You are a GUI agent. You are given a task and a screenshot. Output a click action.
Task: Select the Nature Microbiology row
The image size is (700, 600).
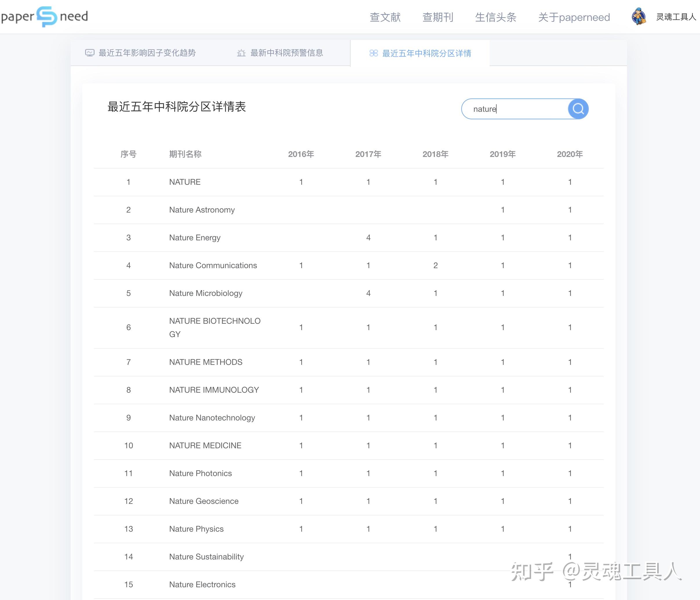pos(205,293)
